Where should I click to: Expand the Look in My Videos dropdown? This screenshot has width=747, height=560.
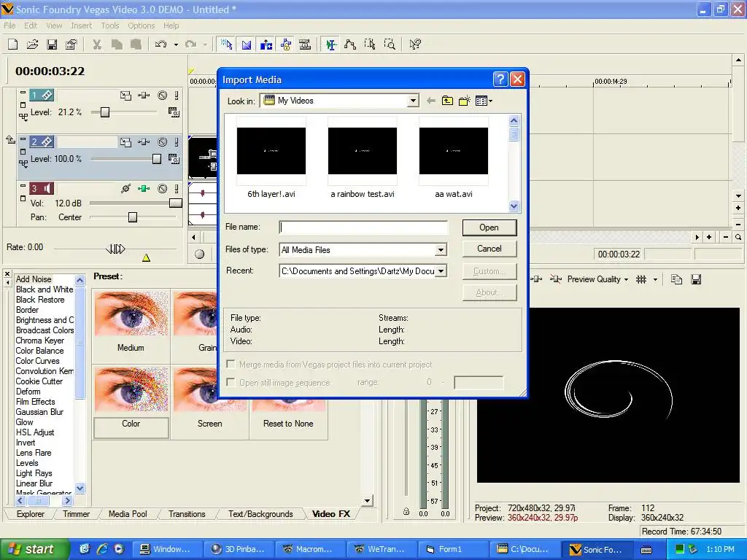pos(413,101)
